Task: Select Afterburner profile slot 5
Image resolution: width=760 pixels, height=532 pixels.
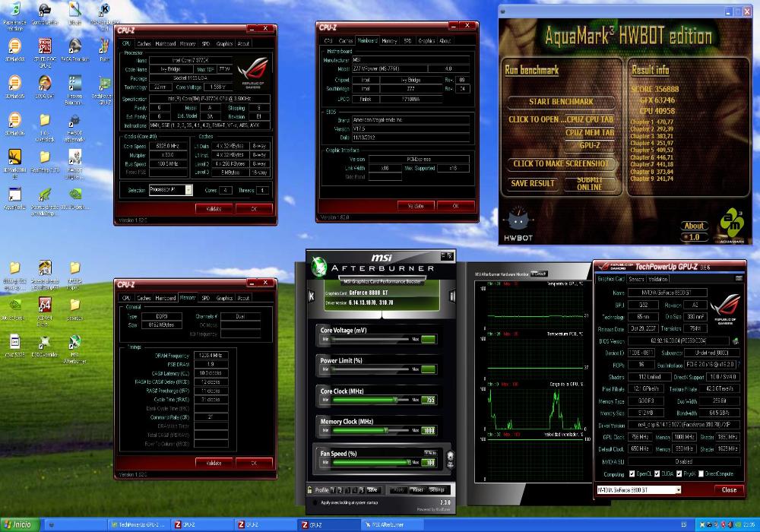Action: point(362,490)
